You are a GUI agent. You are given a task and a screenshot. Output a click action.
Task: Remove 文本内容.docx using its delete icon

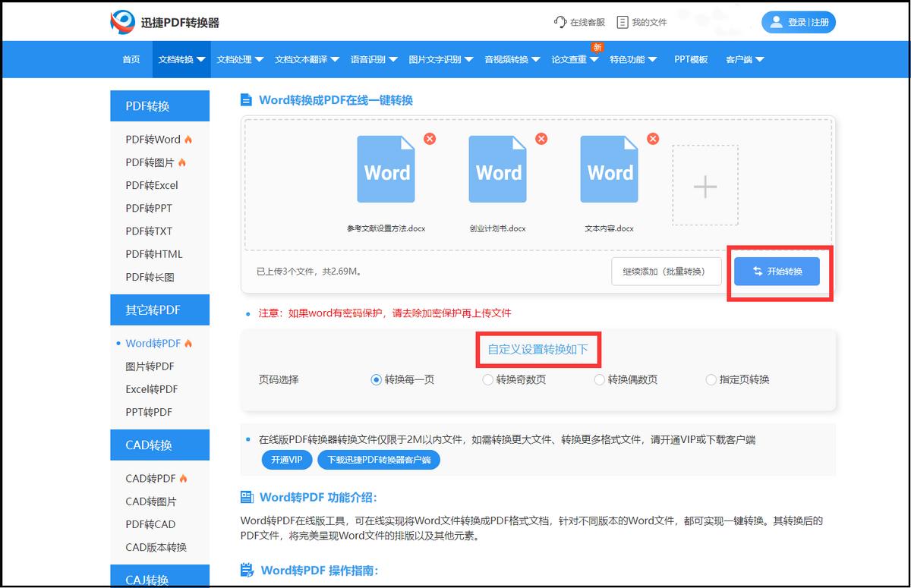coord(653,139)
